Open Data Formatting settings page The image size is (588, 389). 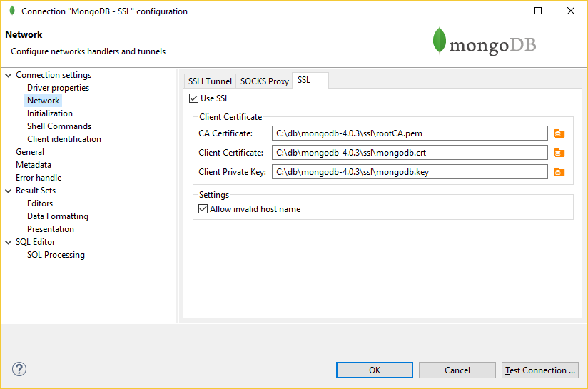click(x=58, y=216)
